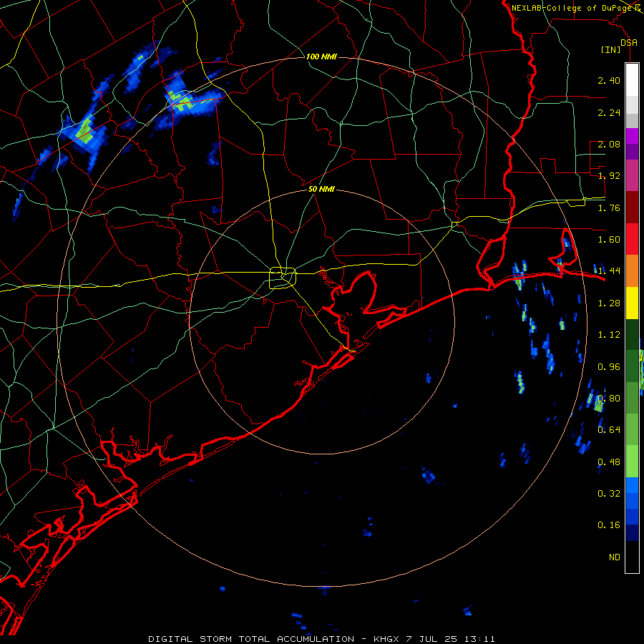The image size is (644, 644).
Task: Select the 2.40 legend value
Action: 609,80
